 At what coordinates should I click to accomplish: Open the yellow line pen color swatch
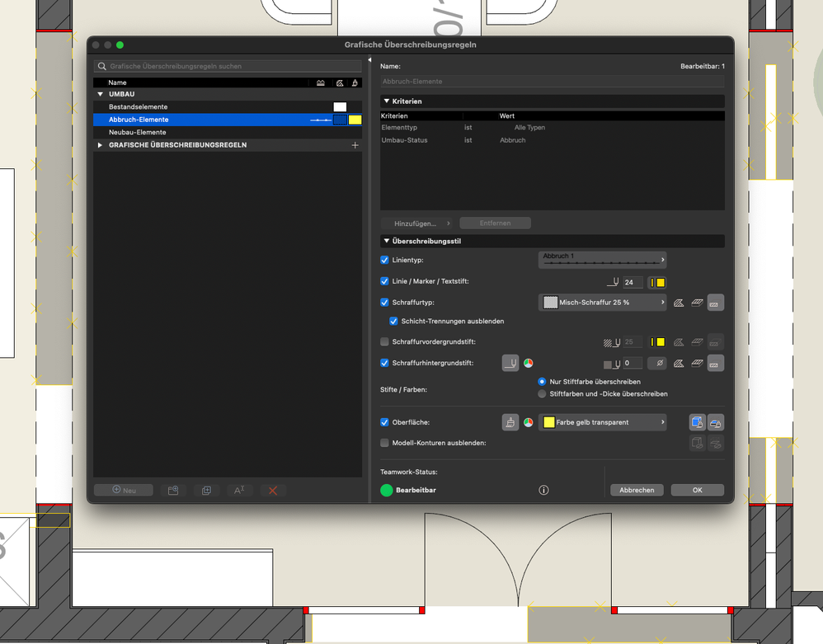pyautogui.click(x=657, y=282)
